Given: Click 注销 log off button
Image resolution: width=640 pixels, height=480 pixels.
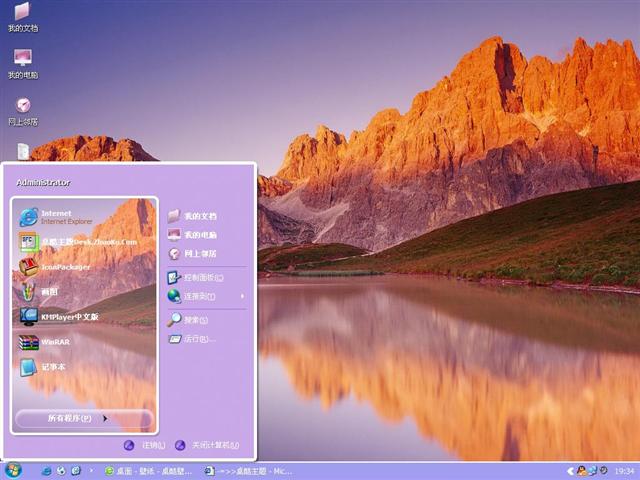Looking at the screenshot, I should tap(144, 445).
